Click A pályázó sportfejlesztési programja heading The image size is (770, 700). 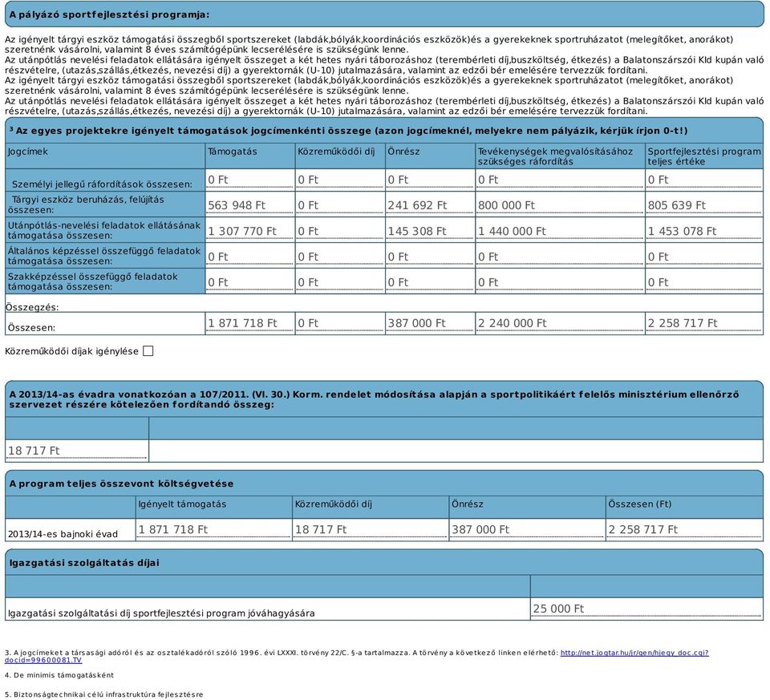click(x=109, y=14)
